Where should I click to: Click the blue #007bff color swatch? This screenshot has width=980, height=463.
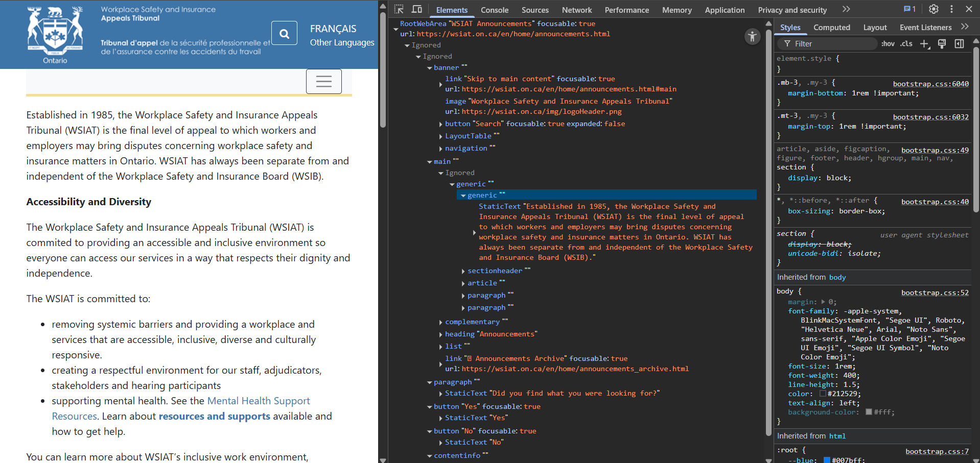pyautogui.click(x=827, y=460)
